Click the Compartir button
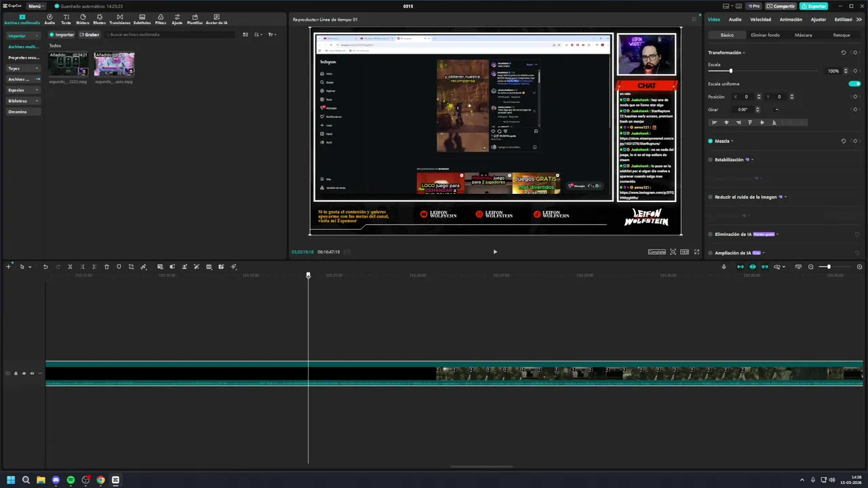Screen dimensions: 868x488 [x=781, y=6]
